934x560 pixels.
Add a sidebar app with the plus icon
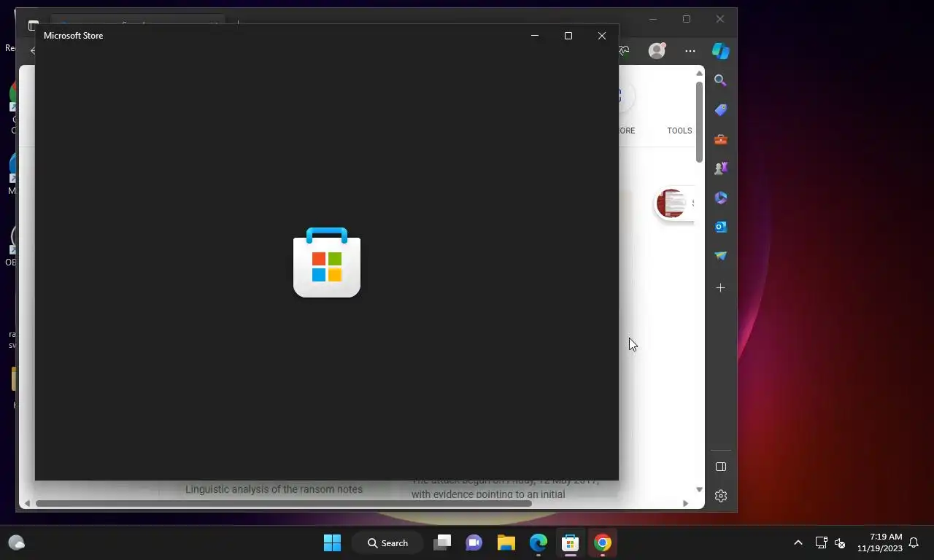pos(720,288)
